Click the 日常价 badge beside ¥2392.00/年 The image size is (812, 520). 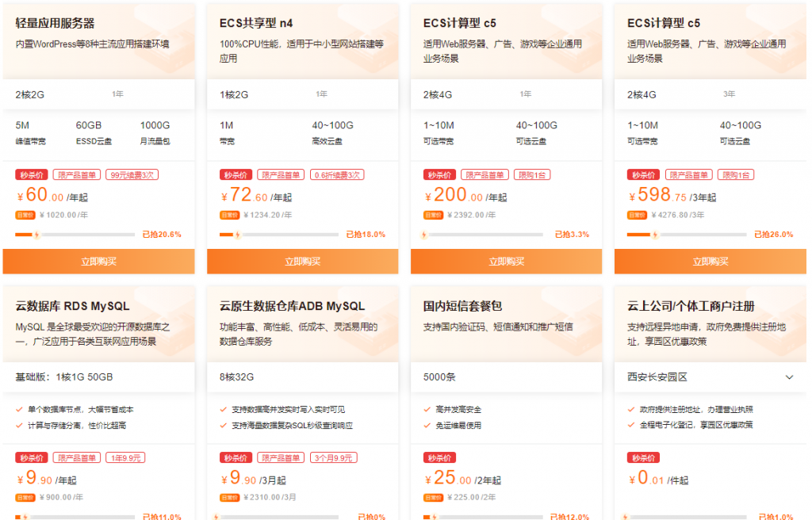[x=433, y=215]
